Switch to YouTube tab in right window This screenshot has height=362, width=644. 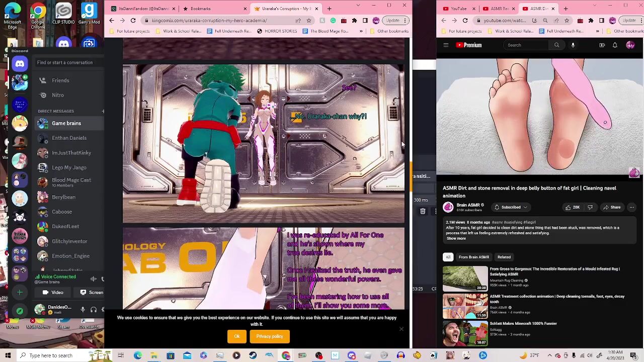coord(458,9)
